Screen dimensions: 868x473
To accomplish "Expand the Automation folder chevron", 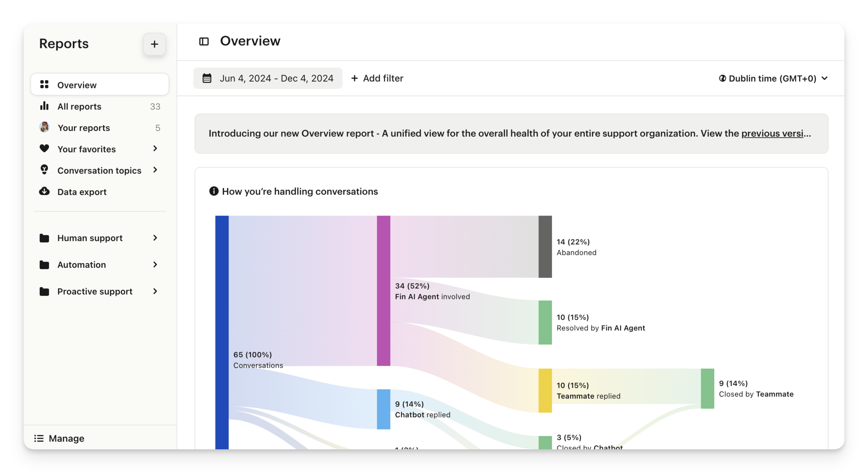I will 155,264.
